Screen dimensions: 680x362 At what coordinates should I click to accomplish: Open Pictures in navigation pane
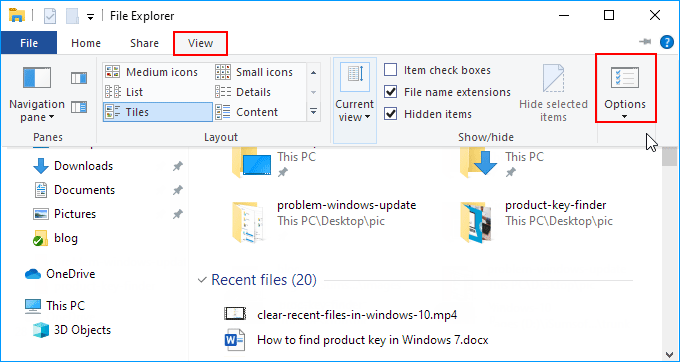pyautogui.click(x=75, y=214)
